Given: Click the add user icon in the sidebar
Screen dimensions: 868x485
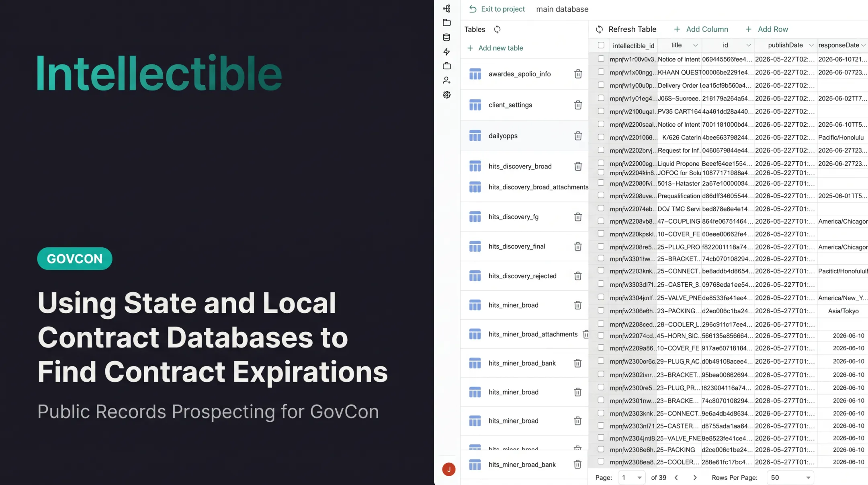Looking at the screenshot, I should point(446,80).
